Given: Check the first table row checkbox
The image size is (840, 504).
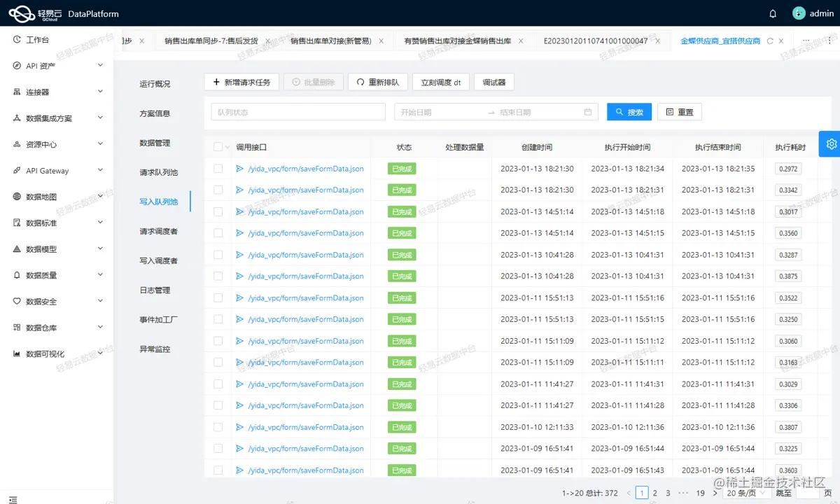Looking at the screenshot, I should (220, 168).
